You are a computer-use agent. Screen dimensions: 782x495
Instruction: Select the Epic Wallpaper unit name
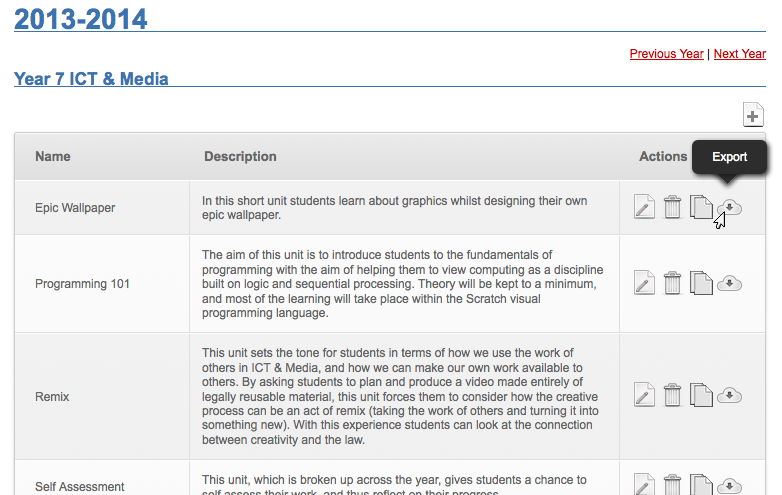point(75,208)
